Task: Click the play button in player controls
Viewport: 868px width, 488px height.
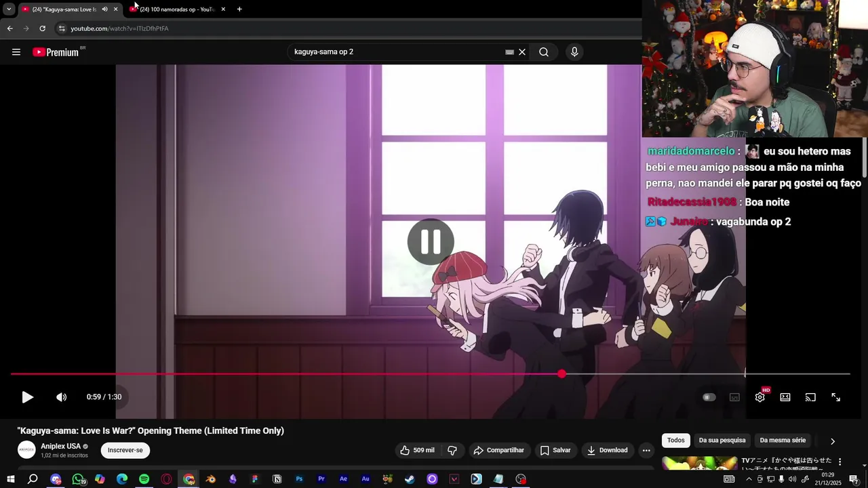Action: click(27, 397)
